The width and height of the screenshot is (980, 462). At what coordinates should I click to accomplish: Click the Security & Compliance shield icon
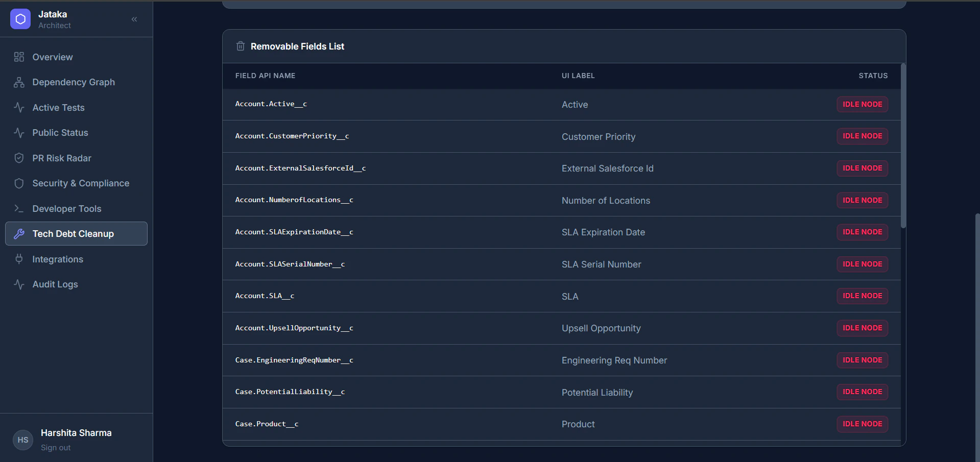[19, 183]
